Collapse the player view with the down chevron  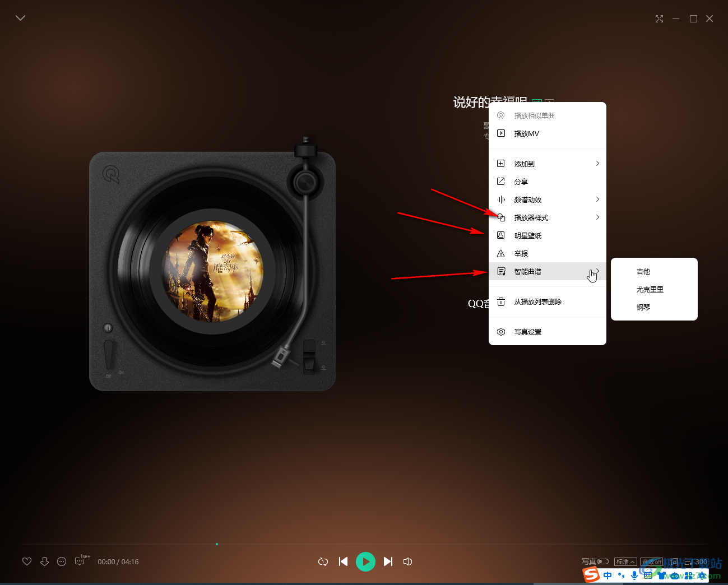21,18
